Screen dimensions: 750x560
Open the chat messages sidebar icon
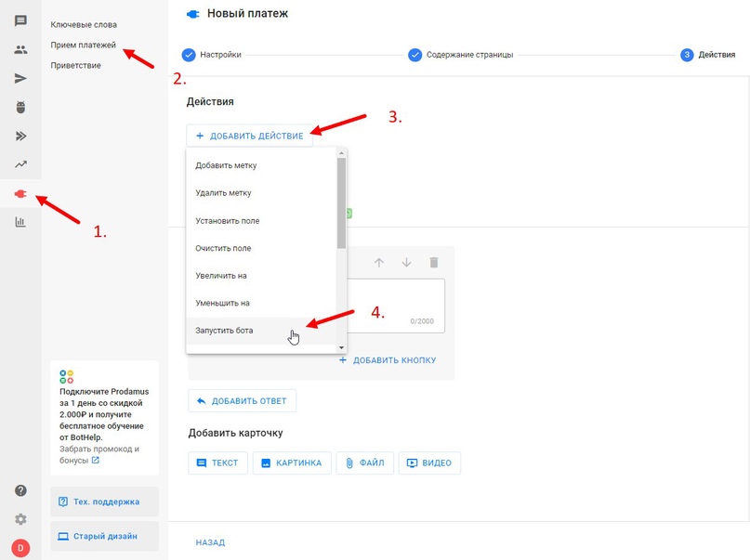click(x=20, y=21)
